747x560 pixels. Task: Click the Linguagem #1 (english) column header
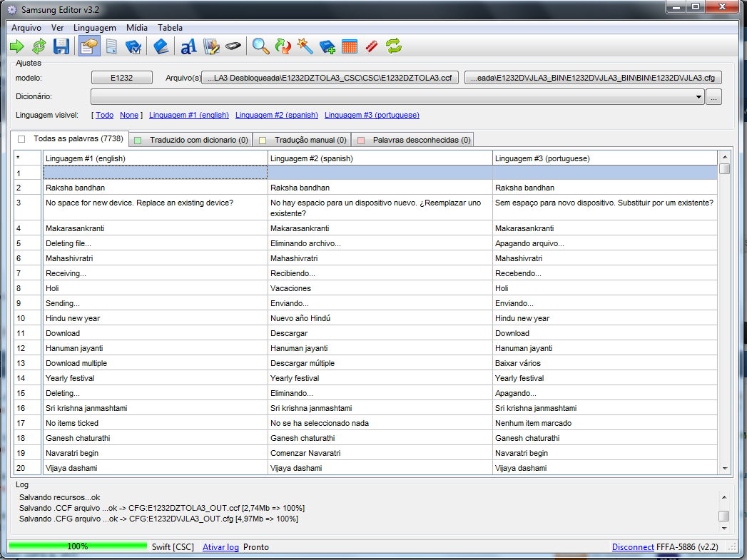tap(156, 158)
